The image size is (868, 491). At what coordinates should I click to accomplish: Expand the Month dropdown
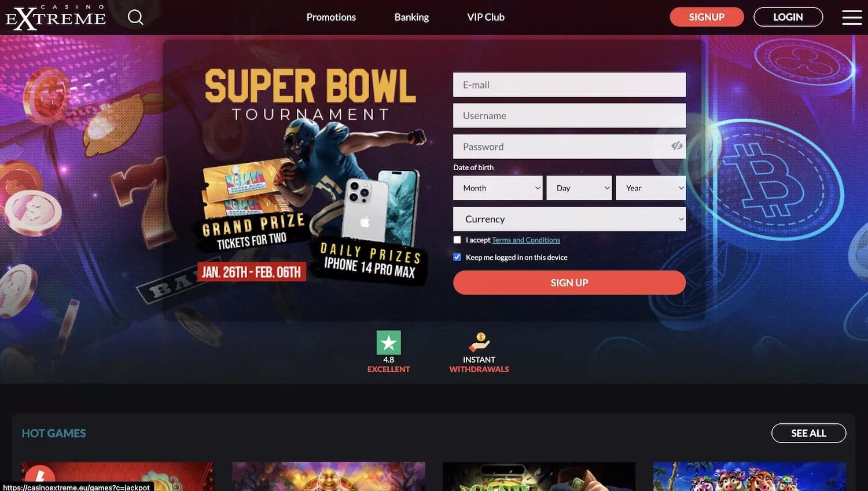coord(498,188)
